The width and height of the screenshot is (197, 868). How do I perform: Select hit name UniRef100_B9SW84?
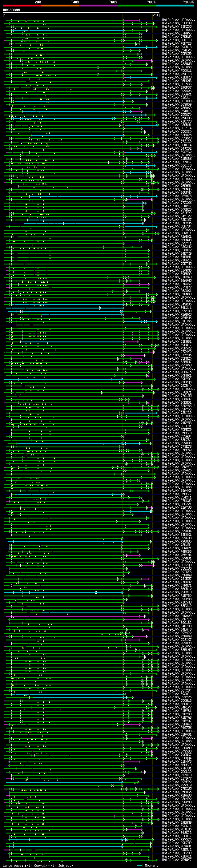click(x=176, y=531)
